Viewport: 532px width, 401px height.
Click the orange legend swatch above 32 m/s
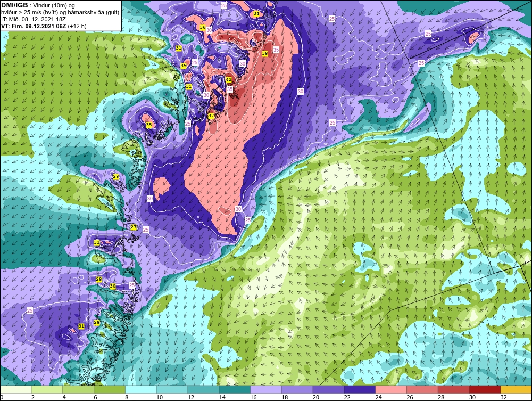click(516, 389)
